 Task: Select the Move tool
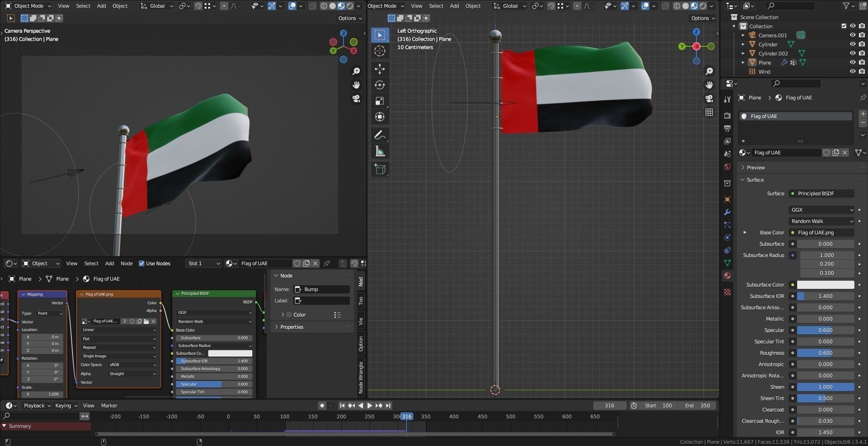tap(380, 69)
